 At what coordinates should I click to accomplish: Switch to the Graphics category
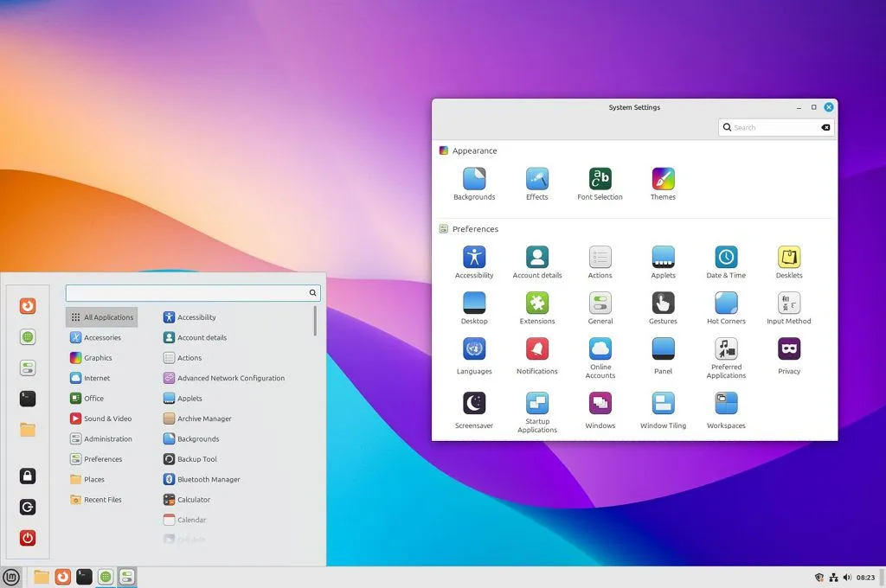98,357
